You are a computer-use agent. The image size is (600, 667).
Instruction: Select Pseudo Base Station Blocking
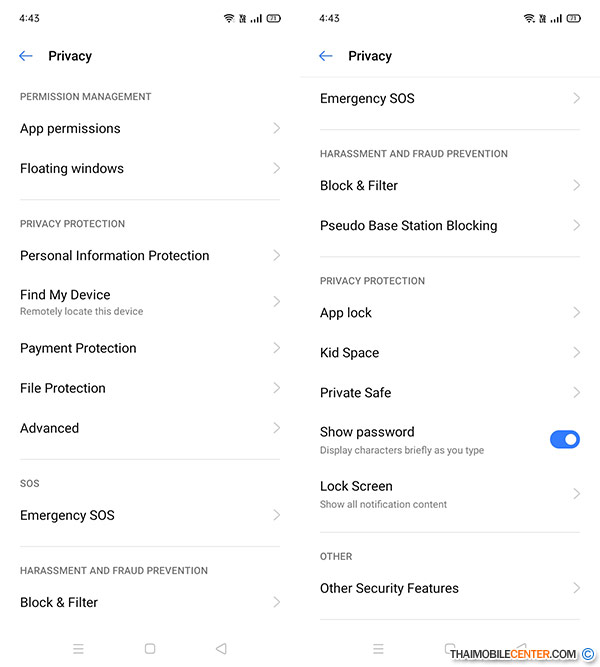coord(408,225)
